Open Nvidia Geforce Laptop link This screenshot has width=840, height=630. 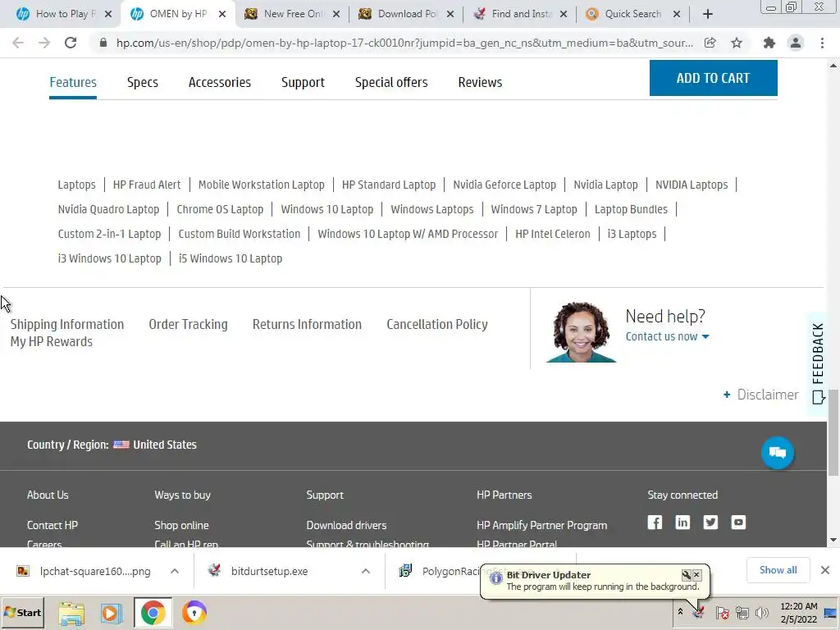[x=504, y=185]
